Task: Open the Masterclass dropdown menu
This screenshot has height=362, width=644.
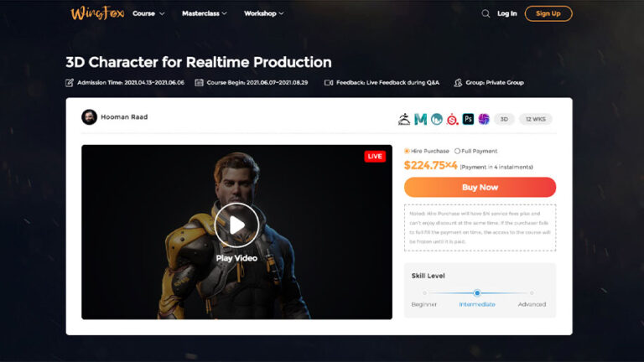Action: (204, 13)
